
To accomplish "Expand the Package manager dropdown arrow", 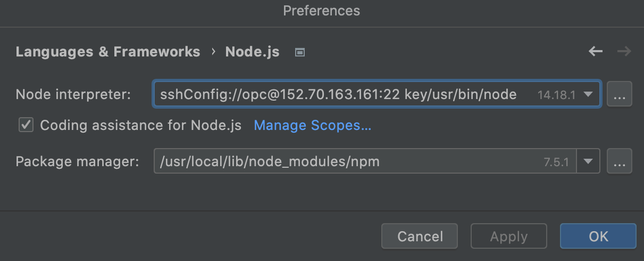I will [588, 162].
